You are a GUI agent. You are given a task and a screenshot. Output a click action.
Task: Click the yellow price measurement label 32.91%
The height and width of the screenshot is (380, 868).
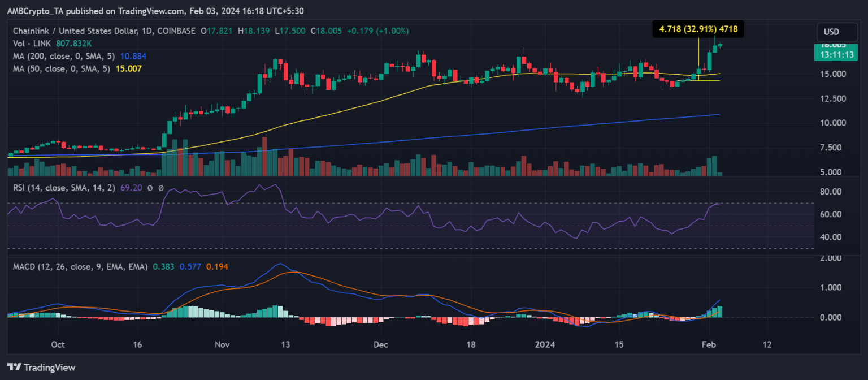[x=697, y=28]
